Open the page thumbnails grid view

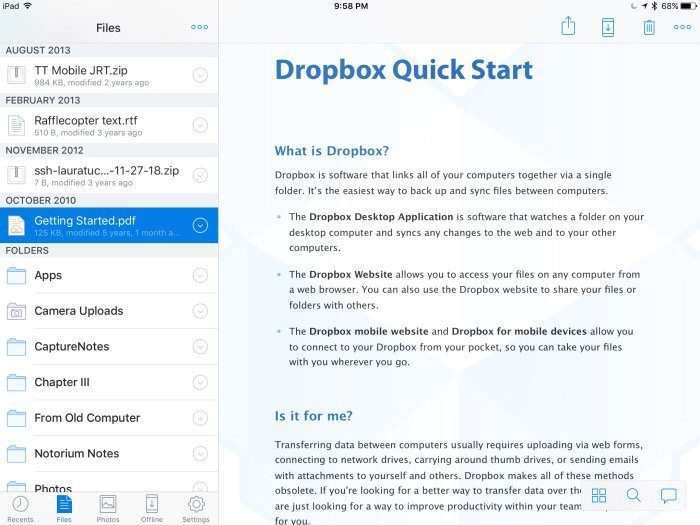click(599, 495)
